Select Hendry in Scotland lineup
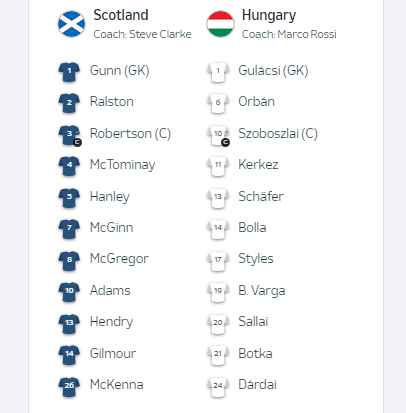This screenshot has width=406, height=413. pos(111,322)
